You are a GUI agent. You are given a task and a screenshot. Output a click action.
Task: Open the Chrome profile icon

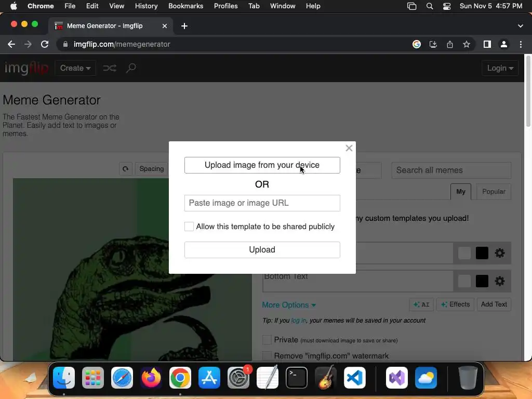click(x=504, y=45)
